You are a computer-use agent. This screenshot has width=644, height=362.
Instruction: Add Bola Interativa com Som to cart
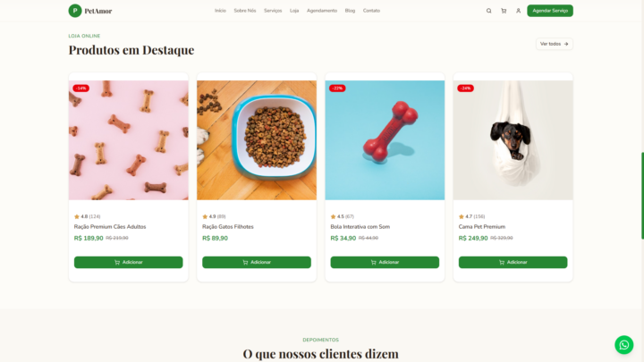[x=385, y=262]
